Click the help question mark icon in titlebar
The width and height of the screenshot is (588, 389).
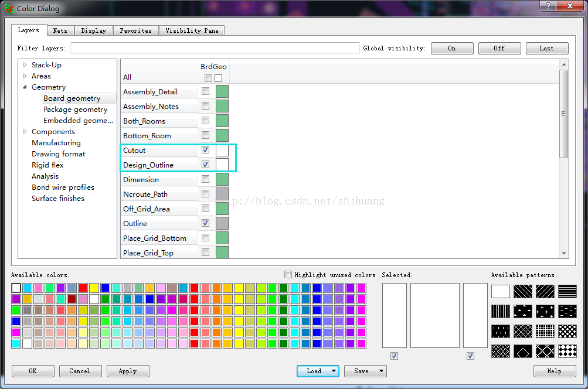coord(548,6)
